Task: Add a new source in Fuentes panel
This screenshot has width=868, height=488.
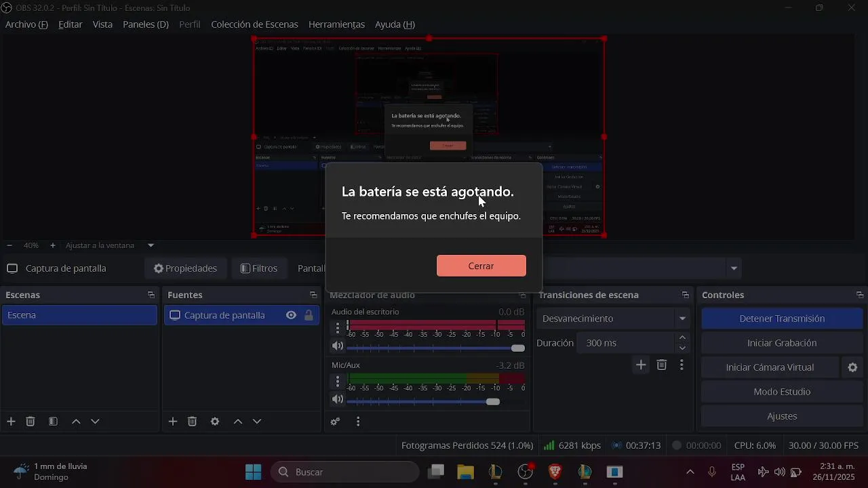Action: click(x=173, y=422)
